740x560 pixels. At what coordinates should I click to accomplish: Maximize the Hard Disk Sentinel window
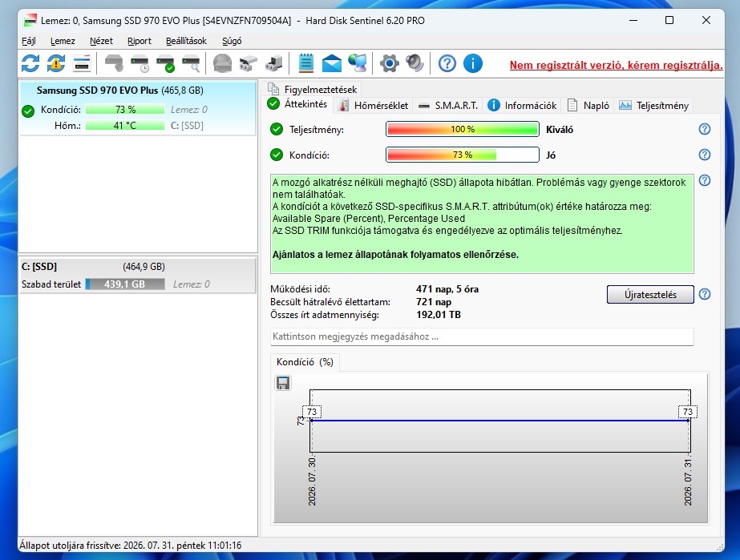tap(669, 20)
